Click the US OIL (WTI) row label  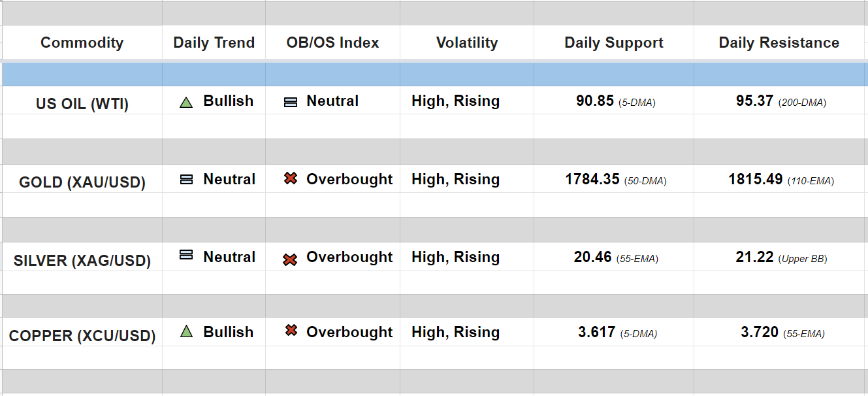coord(82,104)
